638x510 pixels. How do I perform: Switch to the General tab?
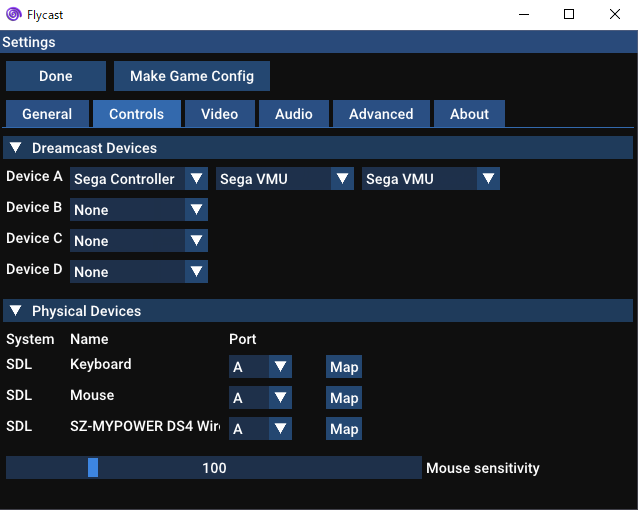tap(47, 114)
